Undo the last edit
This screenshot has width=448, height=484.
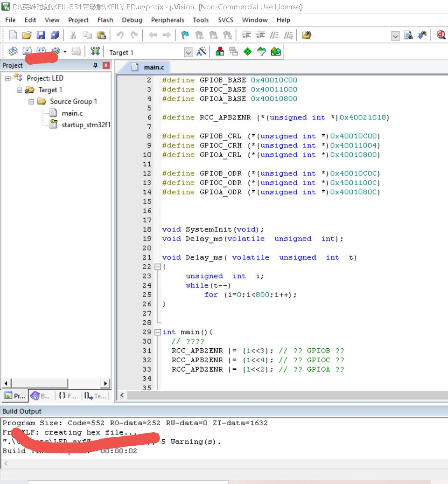pyautogui.click(x=120, y=35)
